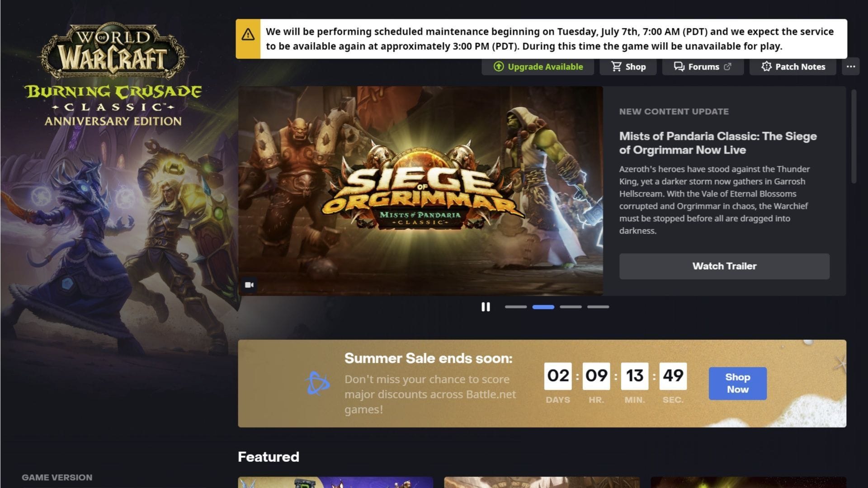Jump to the first carousel slide indicator
The image size is (868, 488).
516,307
